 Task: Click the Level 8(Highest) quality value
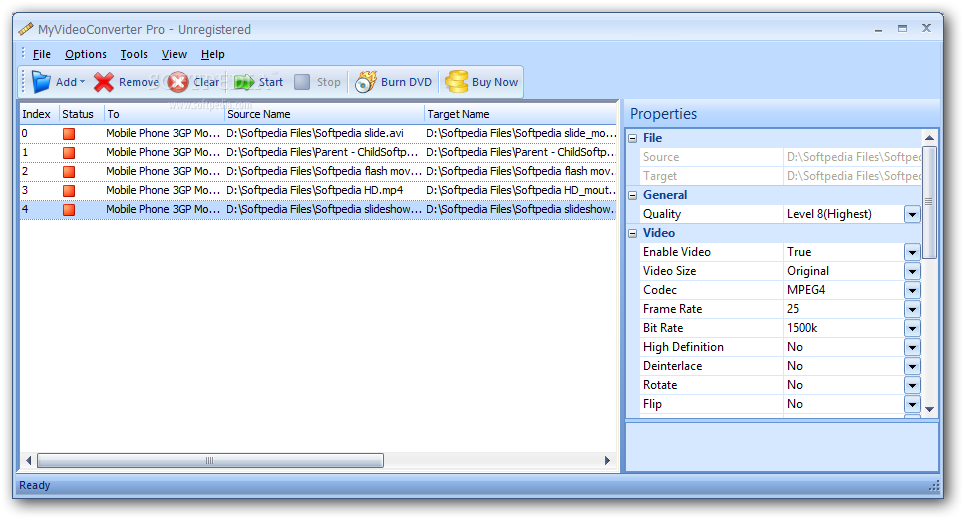829,215
